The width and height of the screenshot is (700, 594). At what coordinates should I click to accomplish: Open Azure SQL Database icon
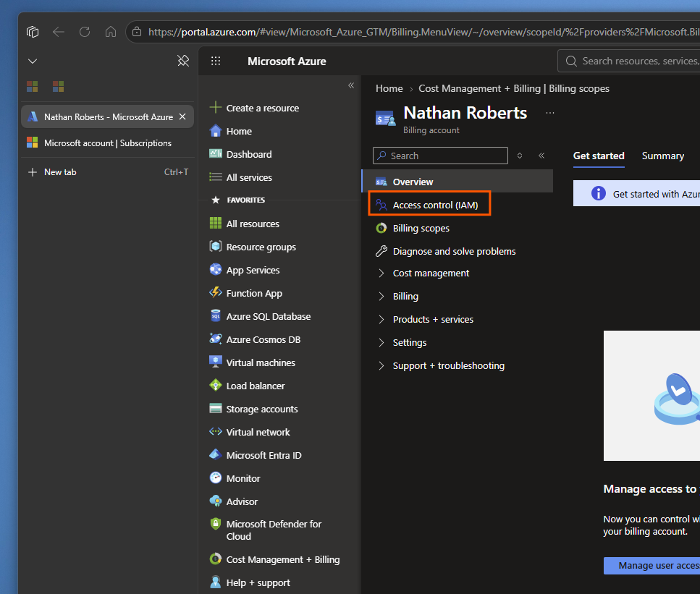tap(216, 316)
